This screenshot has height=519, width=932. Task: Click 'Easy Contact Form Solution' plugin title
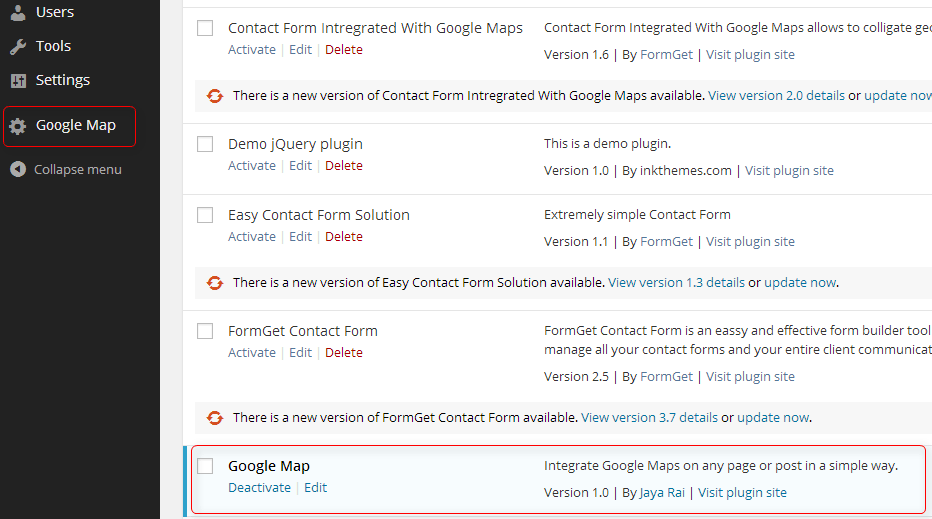point(319,215)
